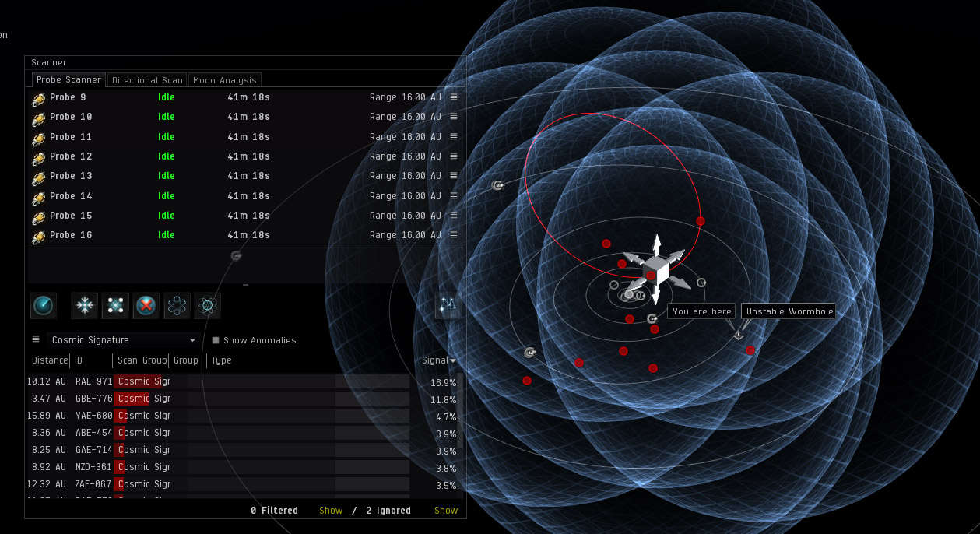Viewport: 980px width, 534px height.
Task: Open the Moon Analysis tab
Action: pos(224,80)
